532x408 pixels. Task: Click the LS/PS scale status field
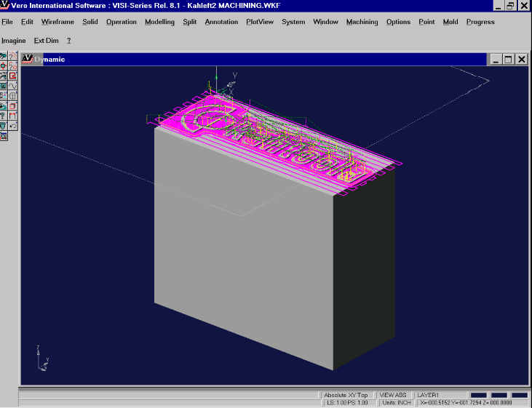click(347, 403)
